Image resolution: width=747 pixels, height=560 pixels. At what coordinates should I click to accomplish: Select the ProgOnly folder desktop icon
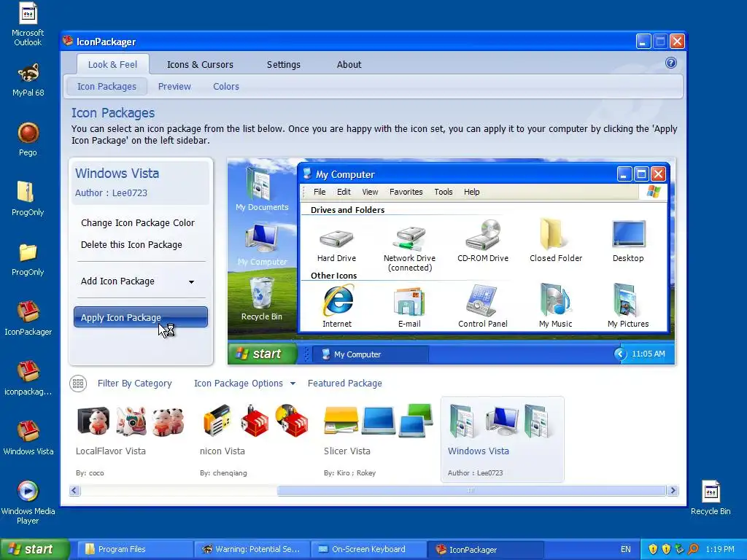tap(28, 259)
